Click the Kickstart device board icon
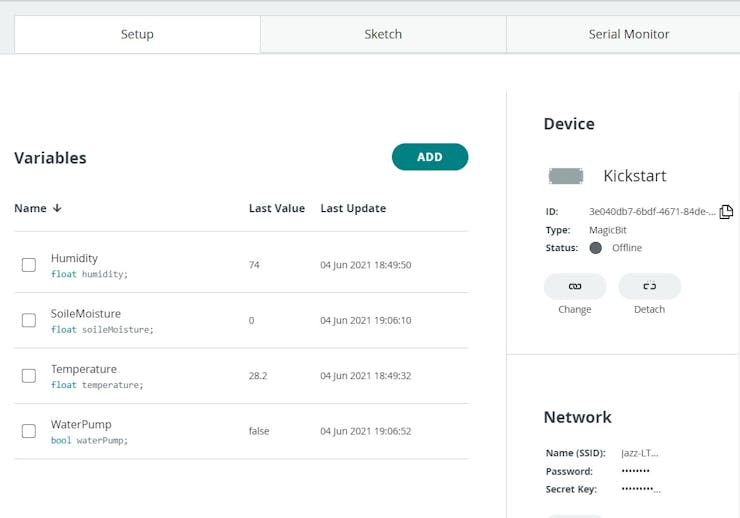The image size is (740, 518). [566, 176]
